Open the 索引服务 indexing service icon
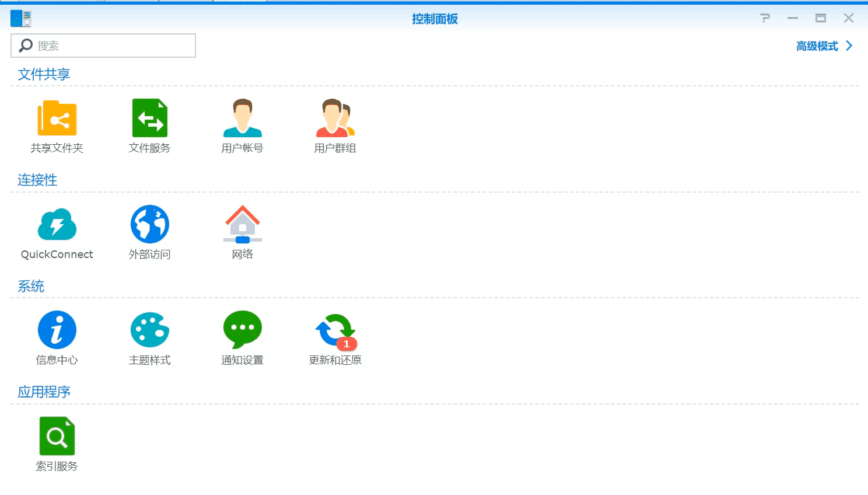Screen dimensions: 868x495 [x=57, y=436]
